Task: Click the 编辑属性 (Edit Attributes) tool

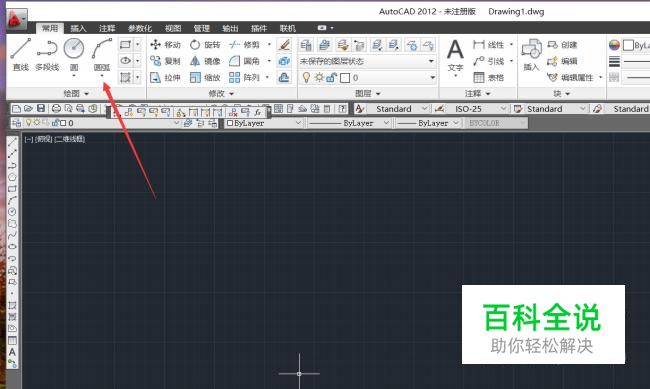Action: [570, 78]
